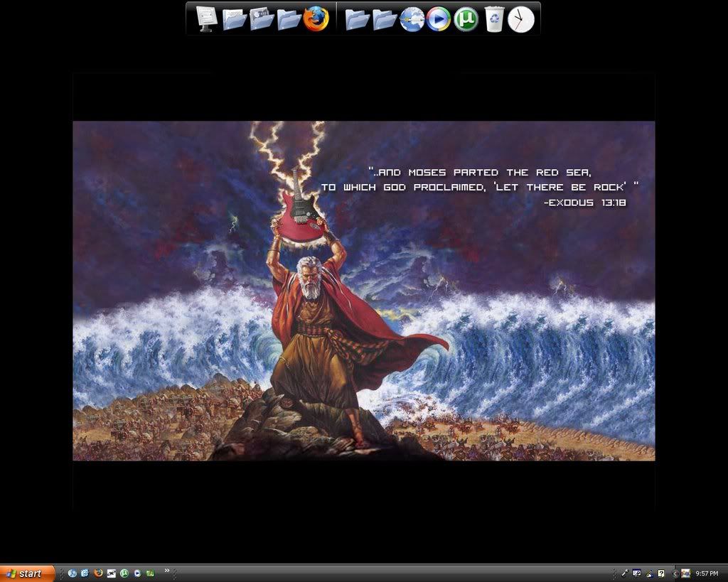Launch uTorrent from the Quick Launch bar
728x582 pixels.
coord(124,573)
